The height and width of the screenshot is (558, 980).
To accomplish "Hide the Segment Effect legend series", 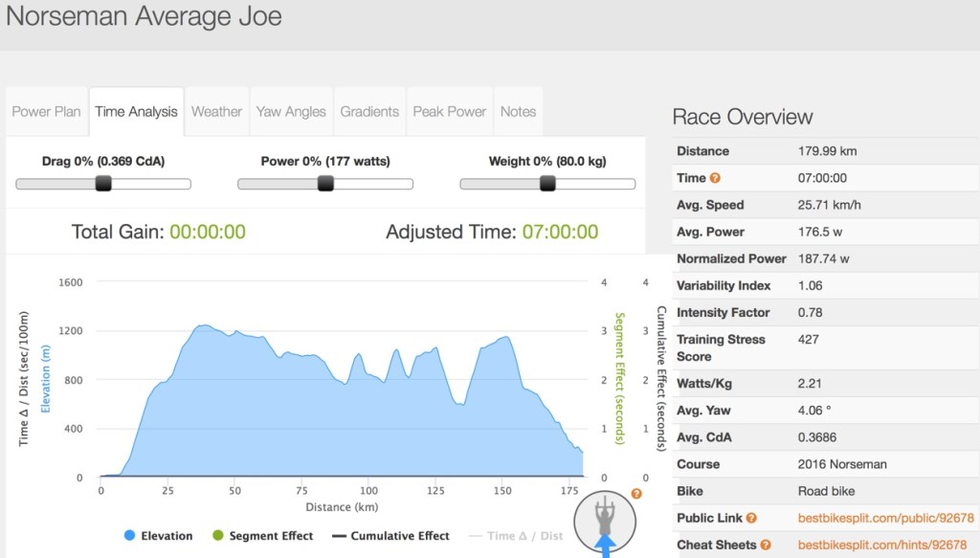I will click(261, 536).
